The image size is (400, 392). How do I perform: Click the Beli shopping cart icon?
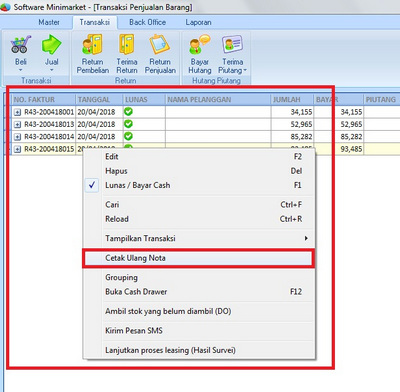tap(21, 45)
